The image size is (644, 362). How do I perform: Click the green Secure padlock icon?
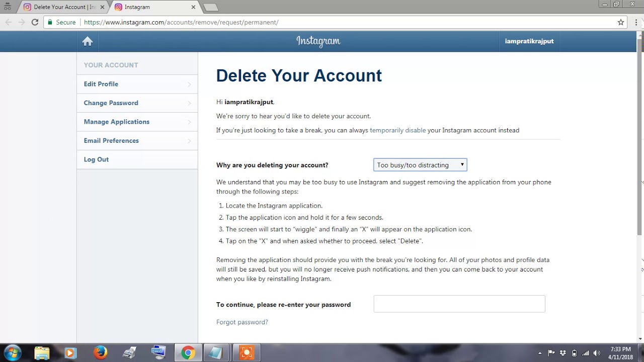tap(49, 22)
